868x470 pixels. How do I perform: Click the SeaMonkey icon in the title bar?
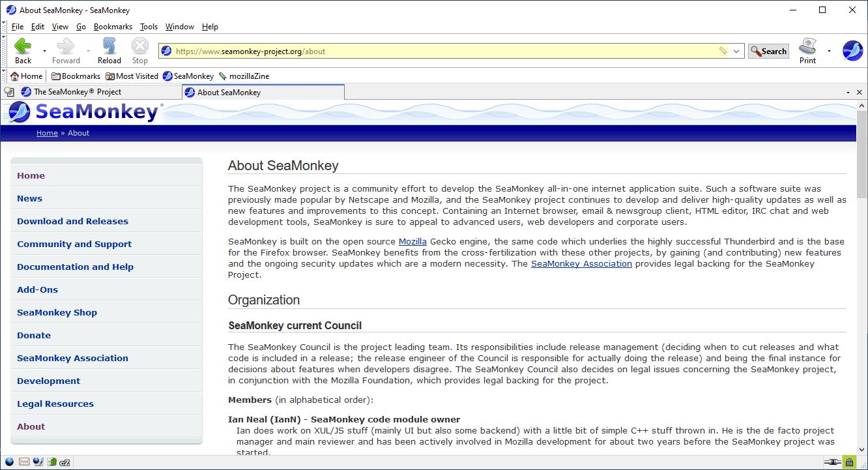pyautogui.click(x=10, y=10)
